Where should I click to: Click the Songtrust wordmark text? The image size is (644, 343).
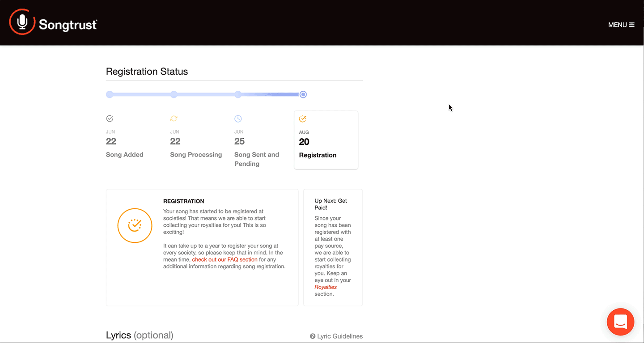68,25
